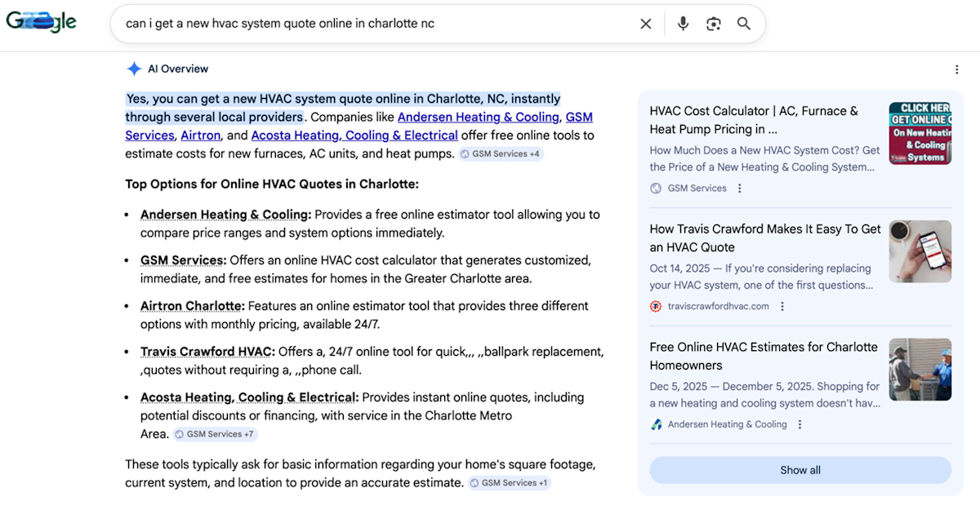Expand the GSM Services +1 citation chip

pos(510,483)
